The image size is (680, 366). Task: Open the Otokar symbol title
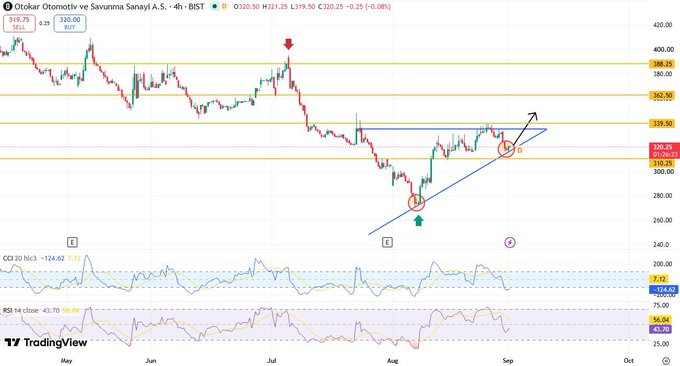90,7
